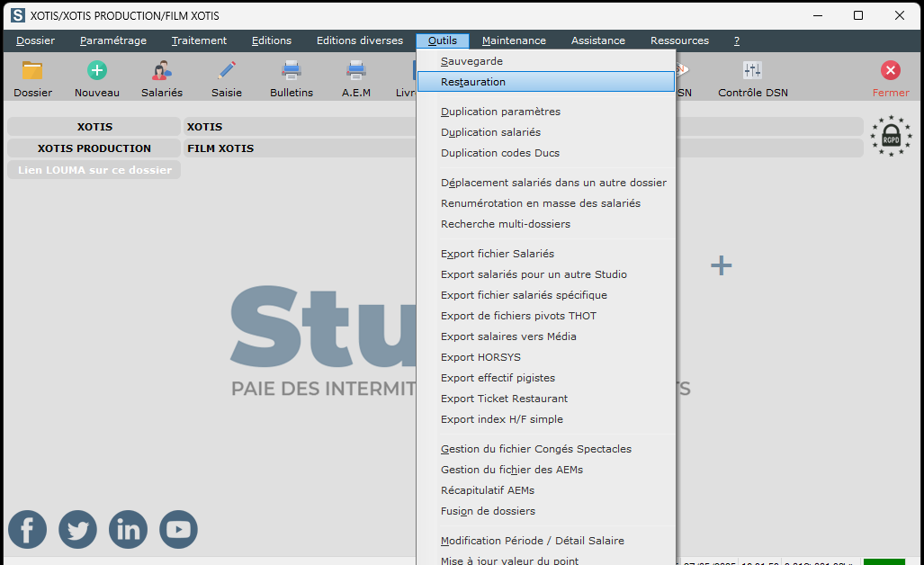The width and height of the screenshot is (924, 565).
Task: Select Export salaires vers Média
Action: tap(546, 336)
